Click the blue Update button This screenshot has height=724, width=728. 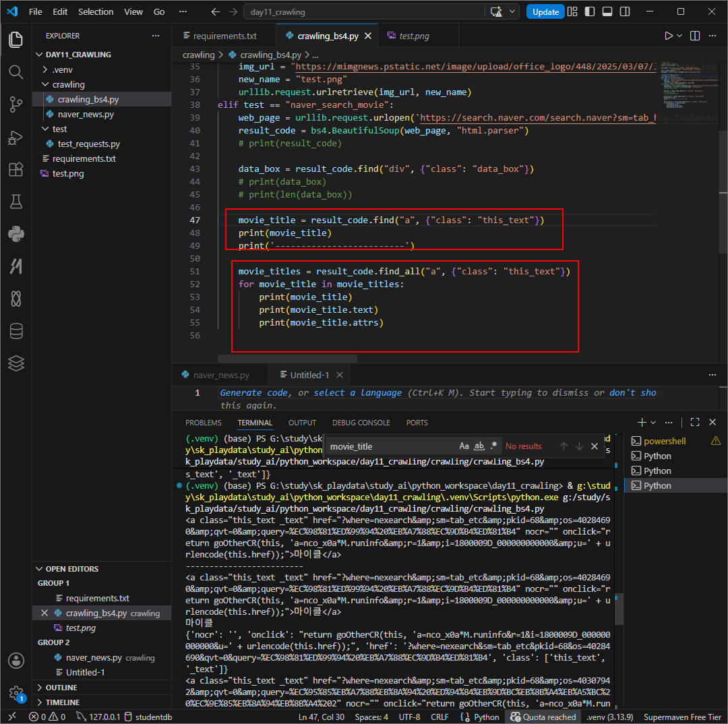[545, 12]
